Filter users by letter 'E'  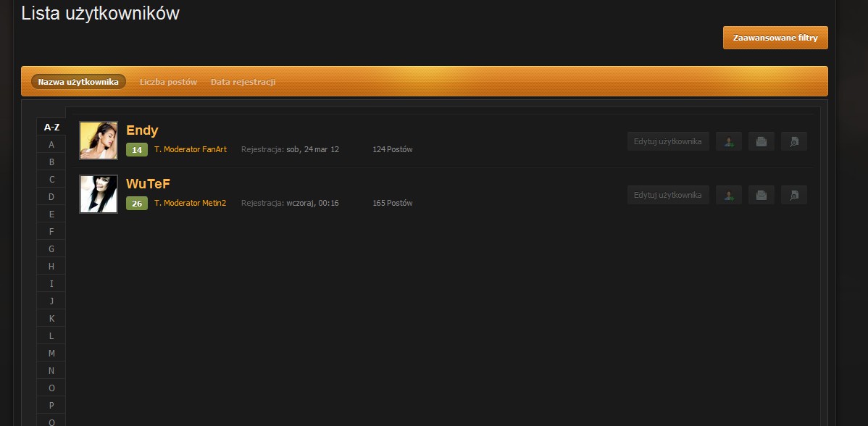click(51, 214)
